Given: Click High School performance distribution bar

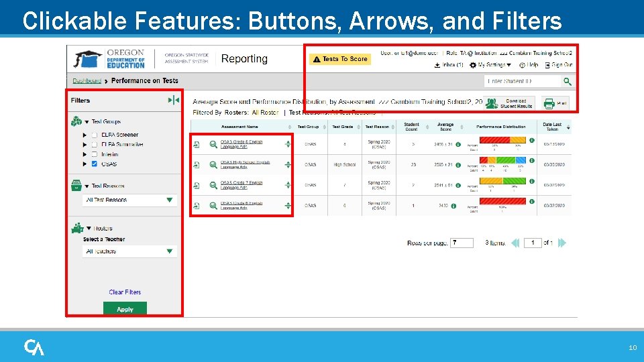Looking at the screenshot, I should click(502, 160).
